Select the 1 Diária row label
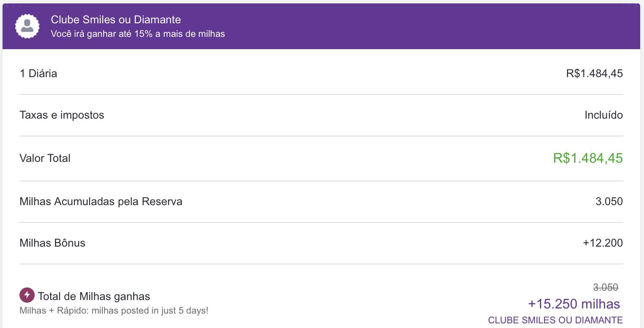 (x=38, y=73)
